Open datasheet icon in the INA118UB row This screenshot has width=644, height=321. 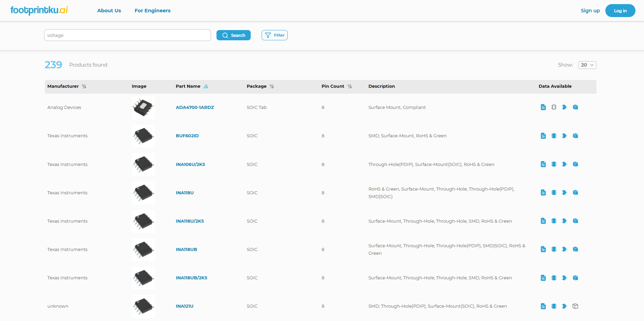(x=543, y=249)
